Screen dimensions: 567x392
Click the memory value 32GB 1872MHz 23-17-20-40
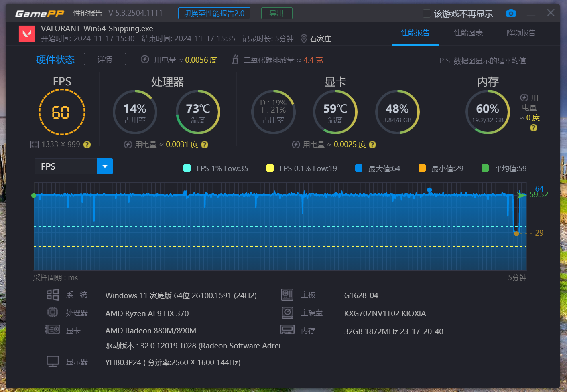click(394, 331)
